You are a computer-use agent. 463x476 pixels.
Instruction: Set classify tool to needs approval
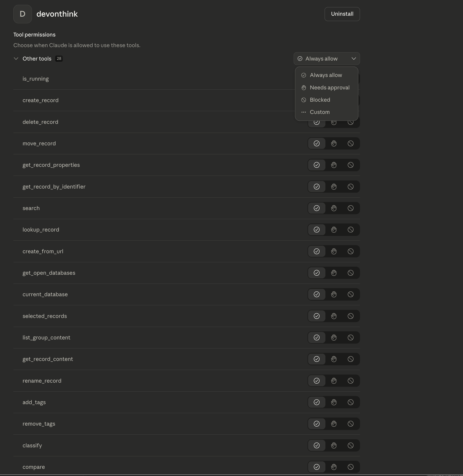[334, 445]
